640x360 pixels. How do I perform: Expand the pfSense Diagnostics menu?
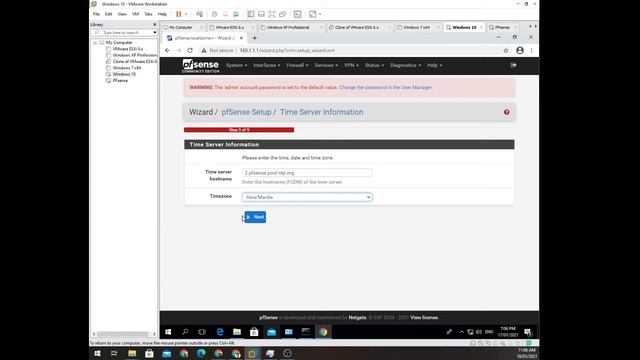405,65
